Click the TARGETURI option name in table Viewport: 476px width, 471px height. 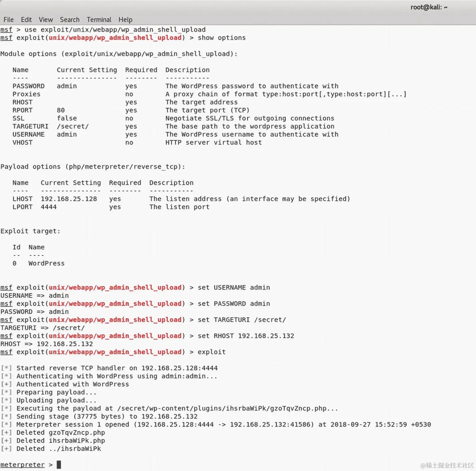[30, 126]
